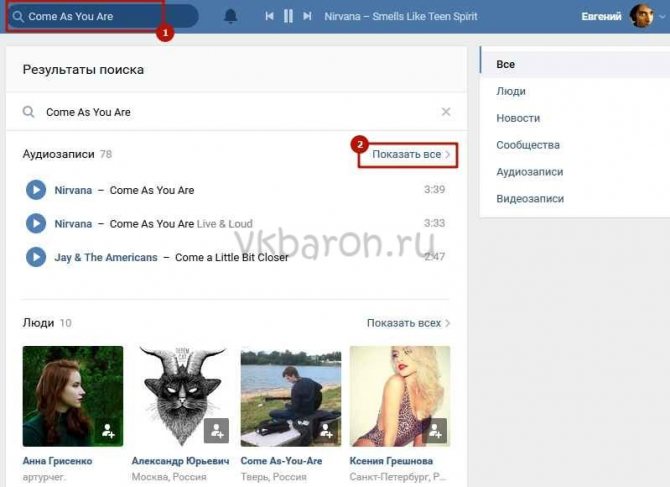The image size is (670, 487).
Task: Select the Все filter tab
Action: coord(575,65)
